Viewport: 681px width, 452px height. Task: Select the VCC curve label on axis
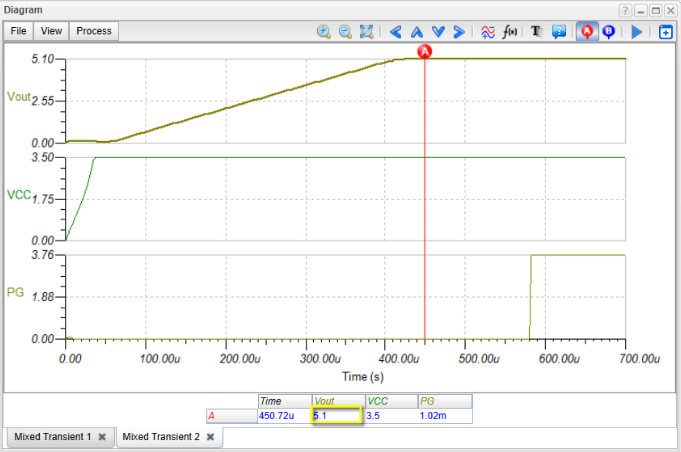click(19, 195)
